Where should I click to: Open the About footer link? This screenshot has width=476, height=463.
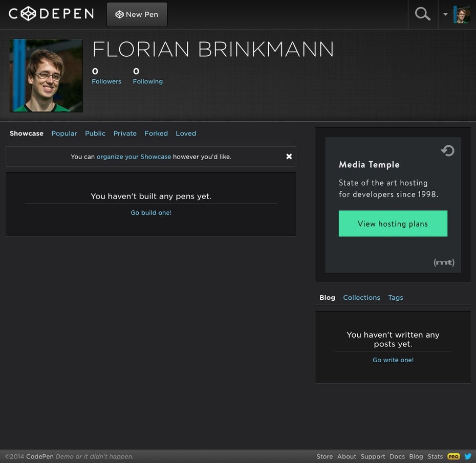coord(347,456)
